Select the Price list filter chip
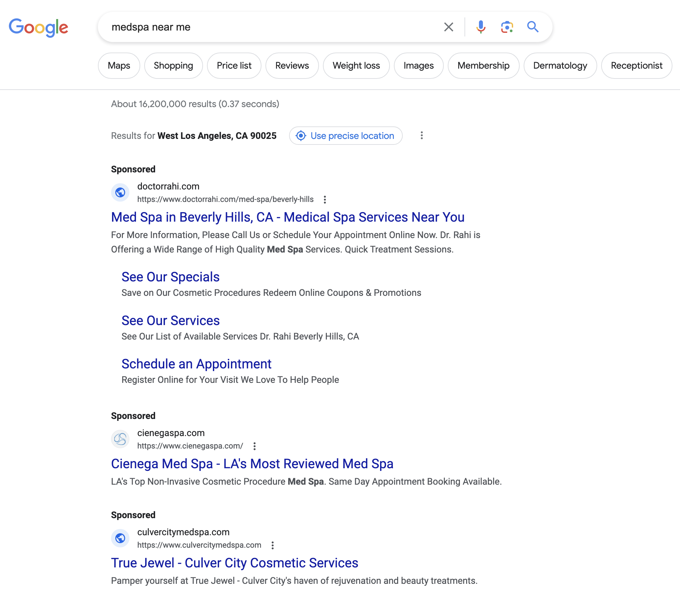 click(x=234, y=66)
